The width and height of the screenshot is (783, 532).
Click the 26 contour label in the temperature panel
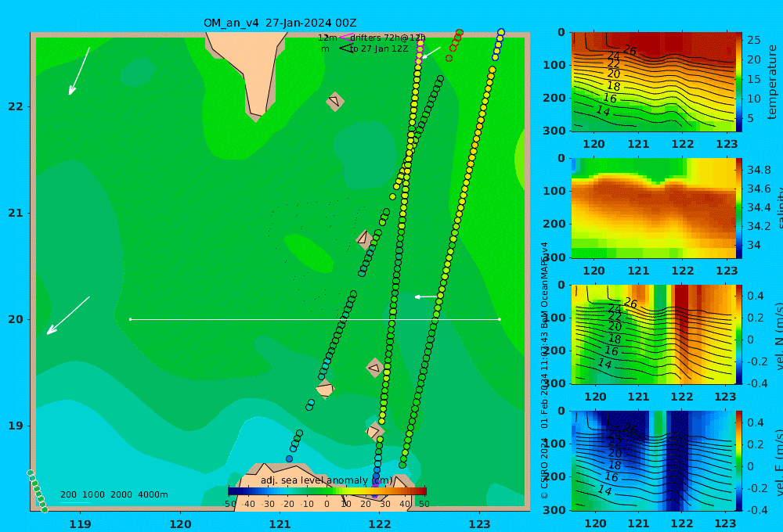630,50
